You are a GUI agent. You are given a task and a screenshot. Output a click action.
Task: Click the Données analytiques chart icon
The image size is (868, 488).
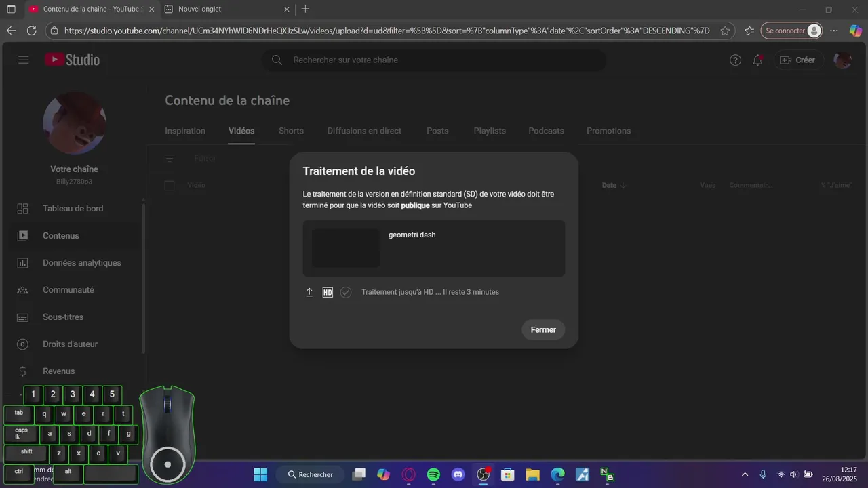(x=22, y=263)
